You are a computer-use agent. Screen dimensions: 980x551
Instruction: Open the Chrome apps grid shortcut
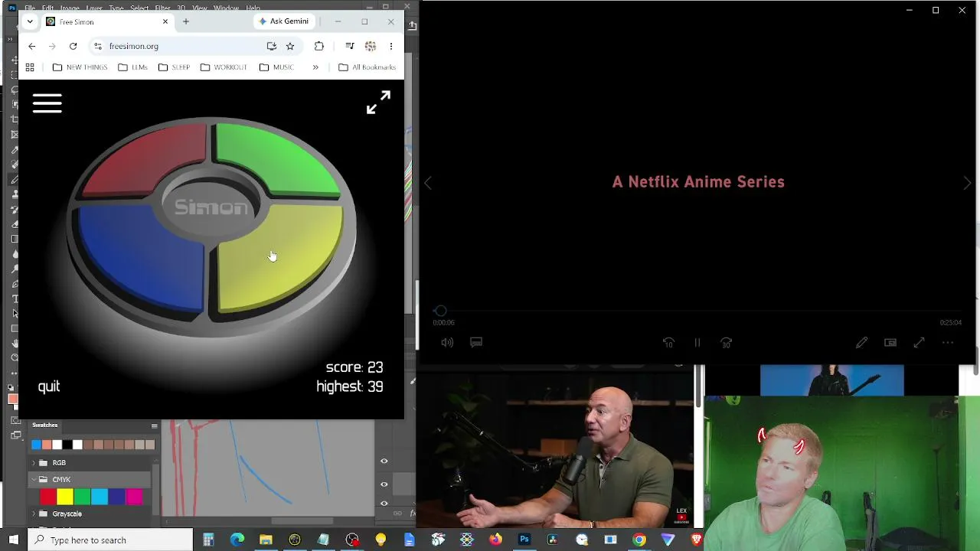30,67
